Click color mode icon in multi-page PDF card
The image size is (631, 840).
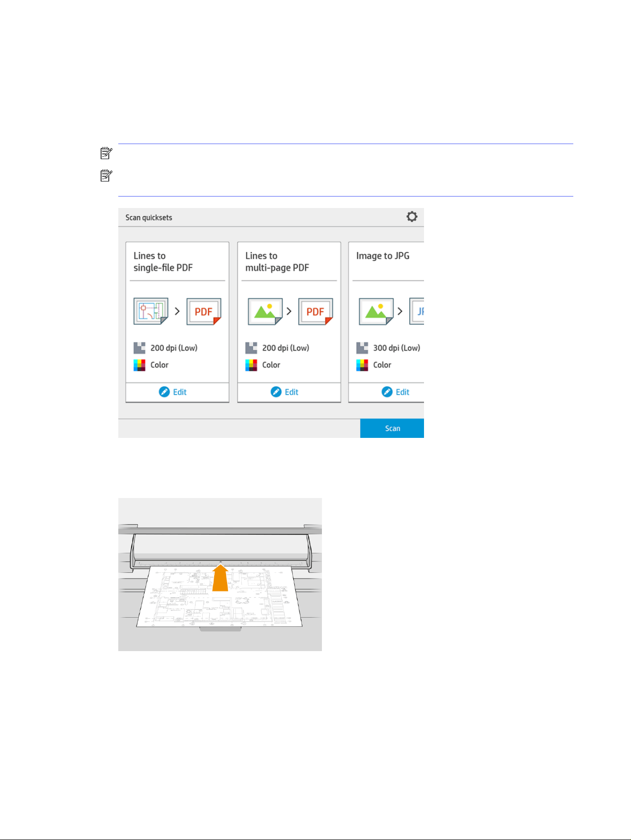pyautogui.click(x=251, y=365)
